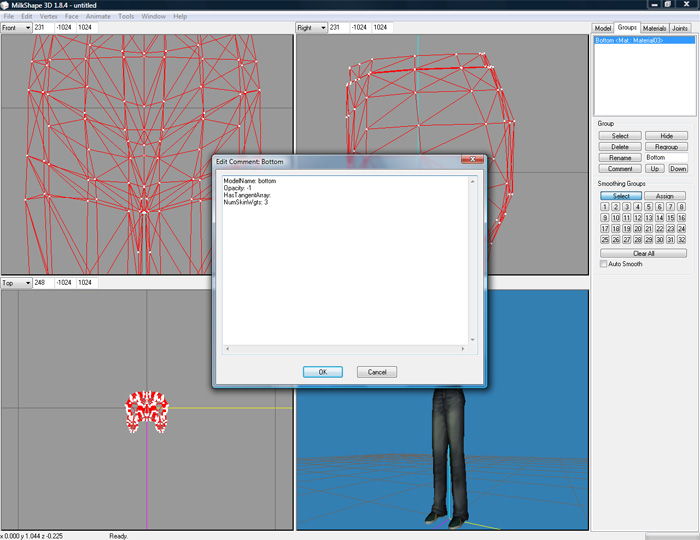Confirm comment with OK button
Screen dimensions: 700x540
point(323,372)
